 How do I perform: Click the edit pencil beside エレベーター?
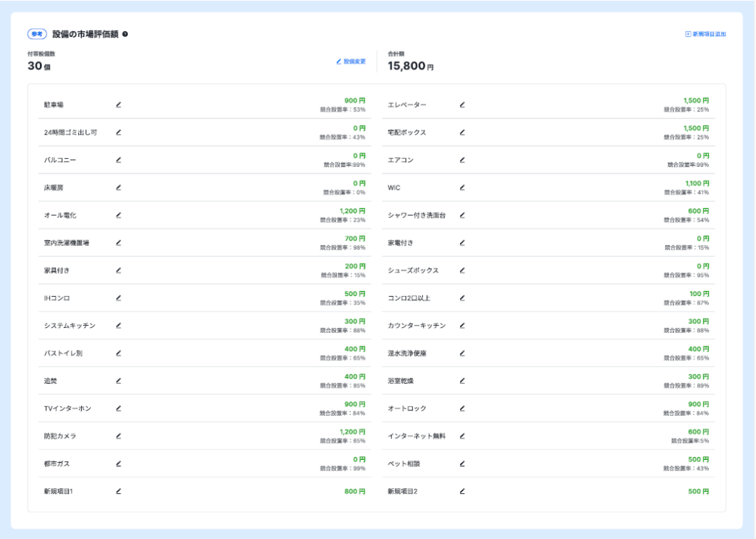point(462,105)
